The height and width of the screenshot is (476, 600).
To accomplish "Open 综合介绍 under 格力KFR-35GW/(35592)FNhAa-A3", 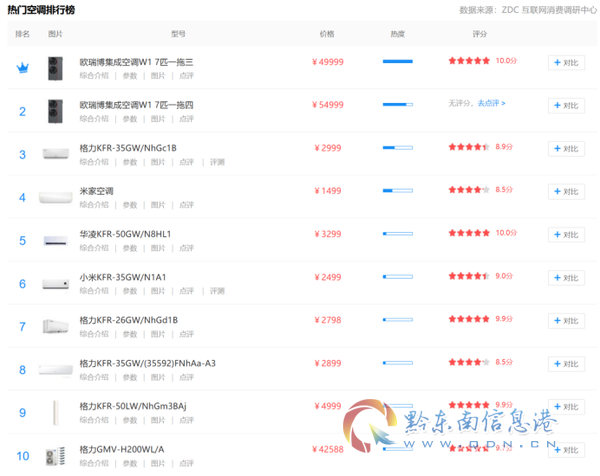I will 94,377.
